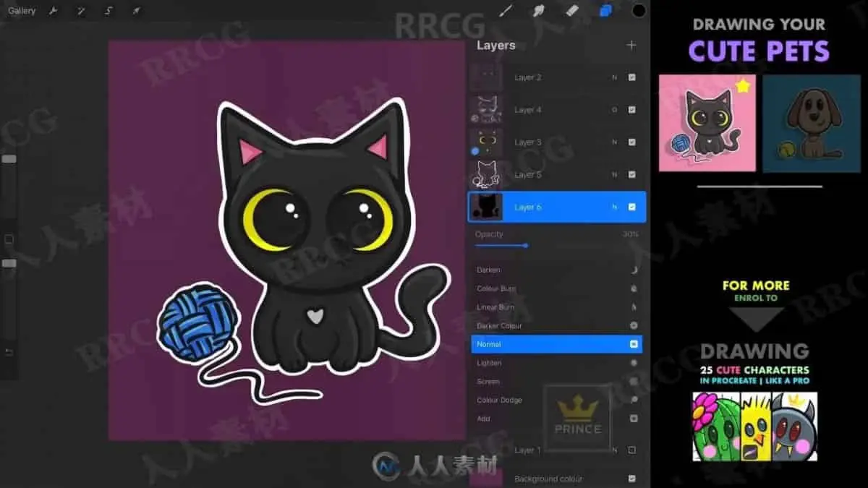Choose the Normal blend mode

click(x=556, y=344)
